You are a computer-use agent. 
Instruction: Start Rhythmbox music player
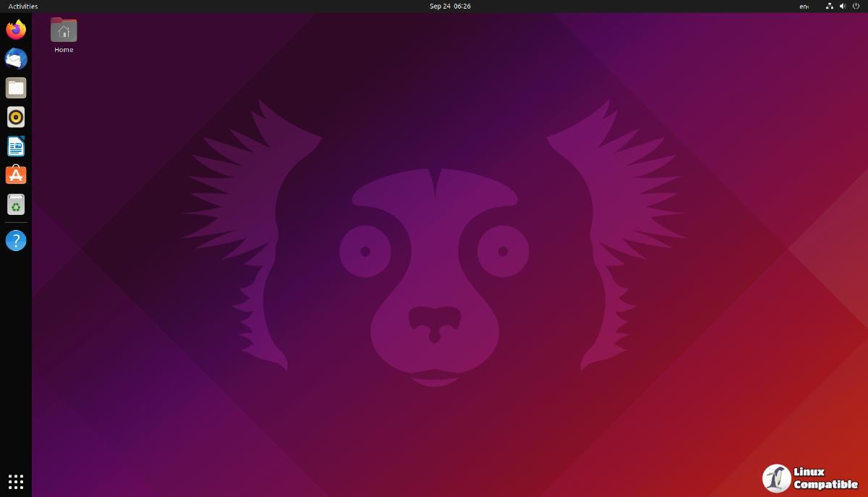coord(16,117)
